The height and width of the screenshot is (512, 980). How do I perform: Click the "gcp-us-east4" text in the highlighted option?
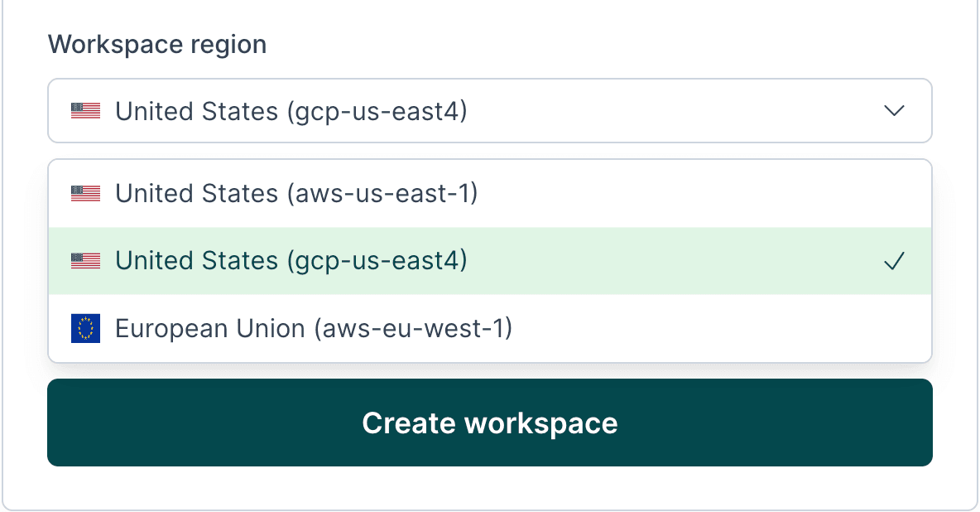[x=377, y=261]
